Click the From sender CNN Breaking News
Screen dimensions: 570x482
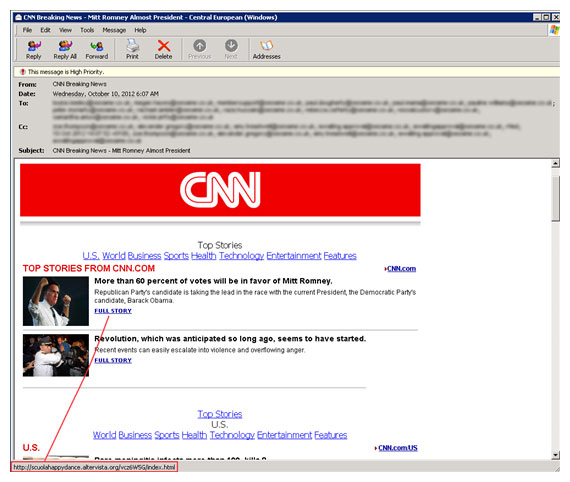(80, 84)
